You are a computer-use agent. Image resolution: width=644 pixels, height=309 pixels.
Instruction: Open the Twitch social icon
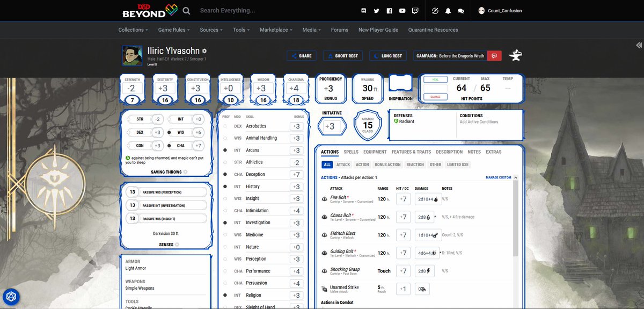[x=415, y=11]
